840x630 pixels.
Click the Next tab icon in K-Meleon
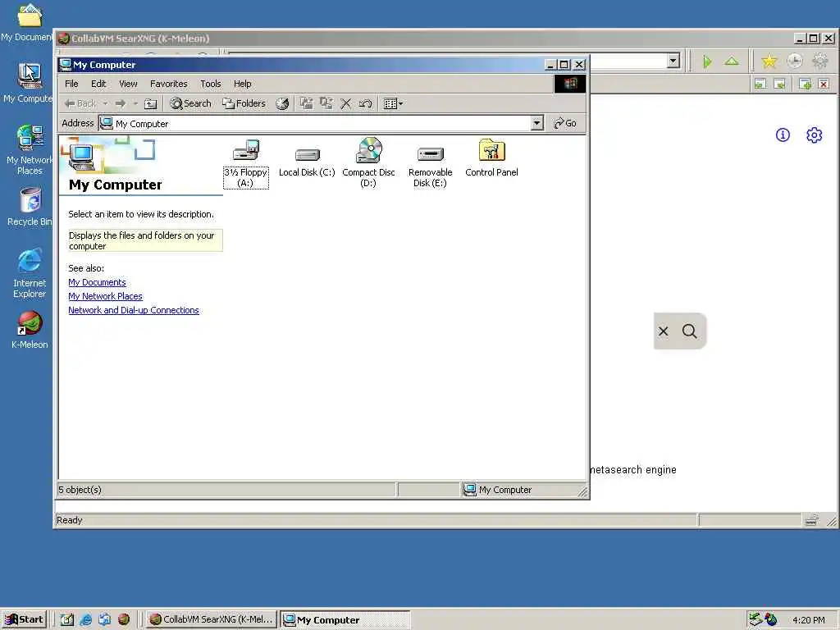coord(780,84)
